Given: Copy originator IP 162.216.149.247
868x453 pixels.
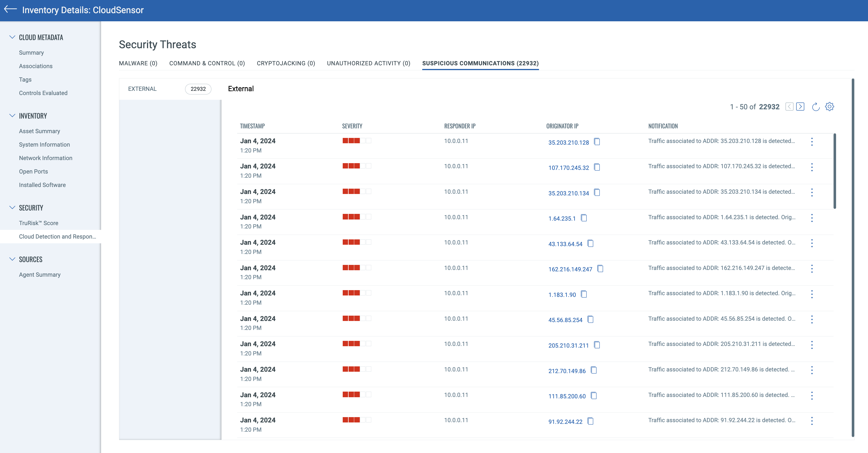Looking at the screenshot, I should click(600, 269).
